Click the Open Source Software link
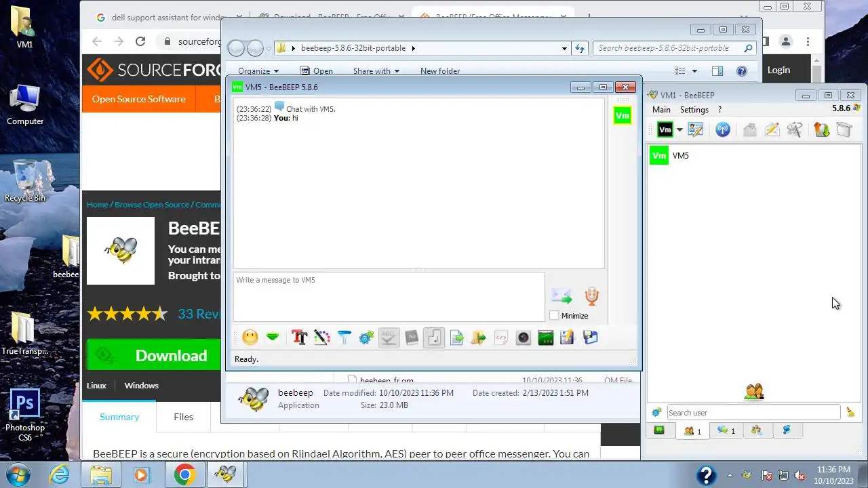The width and height of the screenshot is (868, 488). [139, 99]
